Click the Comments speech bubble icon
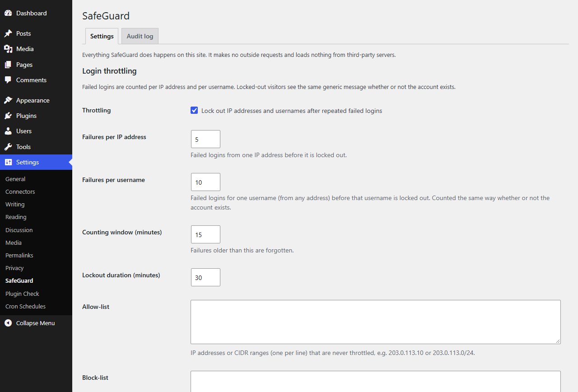This screenshot has width=578, height=392. pyautogui.click(x=8, y=80)
